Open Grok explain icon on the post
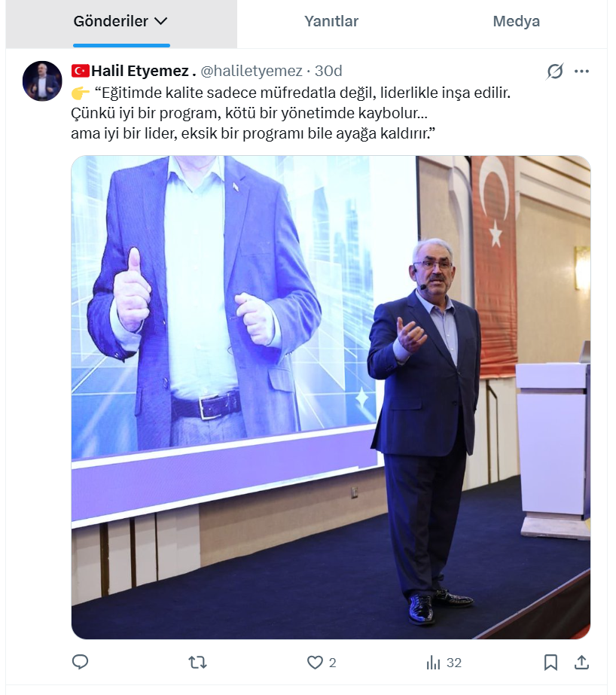Image resolution: width=616 pixels, height=695 pixels. [x=555, y=71]
